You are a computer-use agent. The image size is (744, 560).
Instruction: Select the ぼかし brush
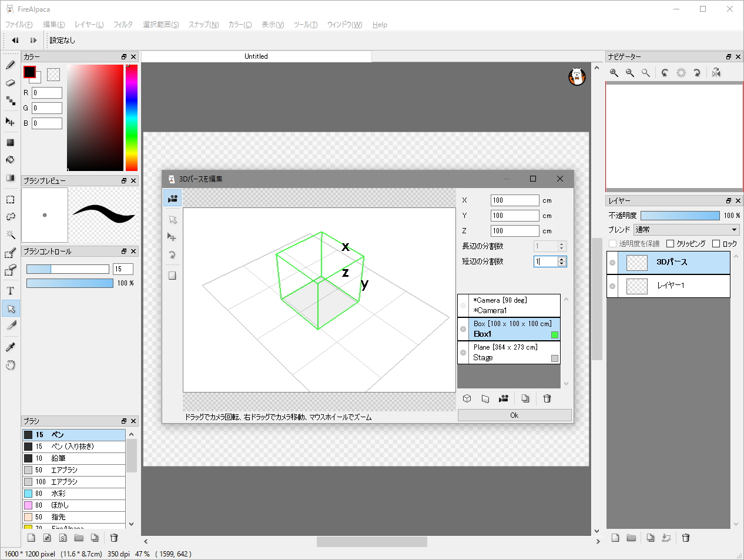coord(74,505)
